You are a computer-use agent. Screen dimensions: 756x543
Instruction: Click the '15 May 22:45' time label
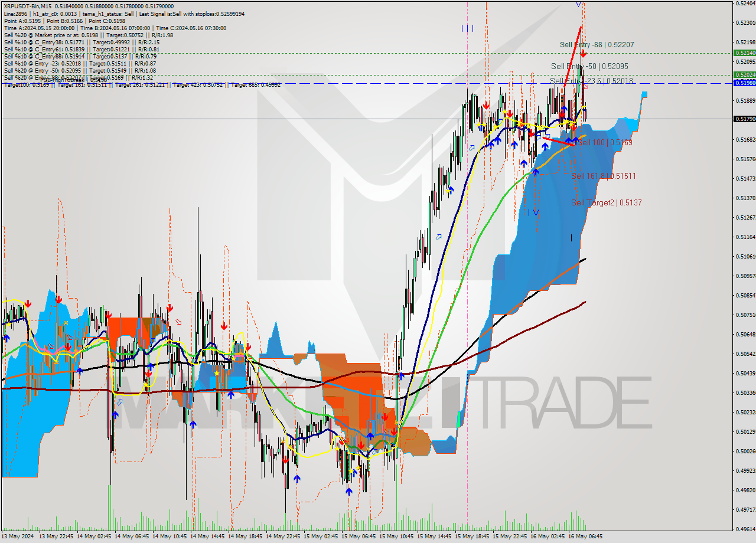510,537
